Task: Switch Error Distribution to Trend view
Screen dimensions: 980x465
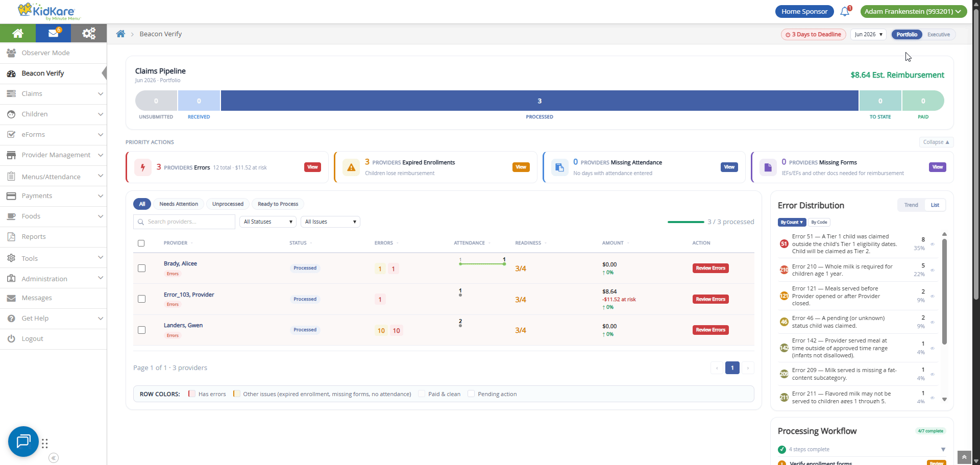Action: point(911,205)
